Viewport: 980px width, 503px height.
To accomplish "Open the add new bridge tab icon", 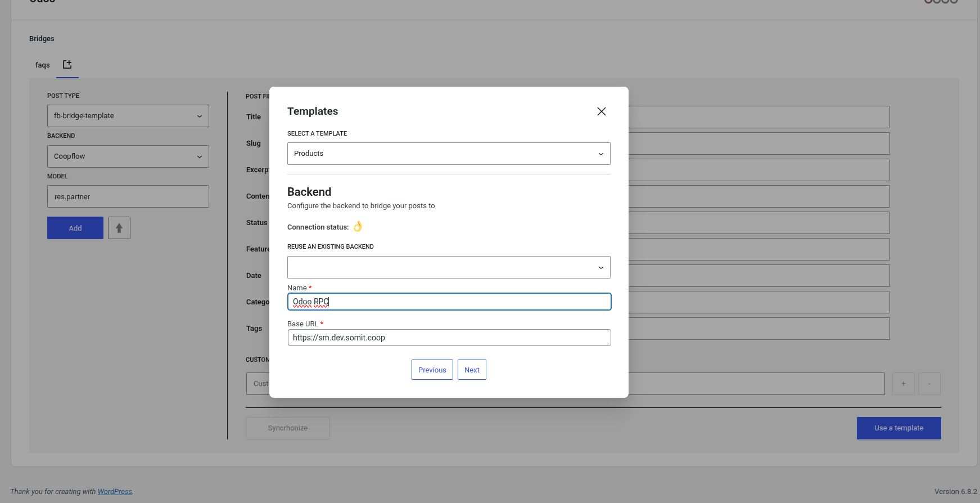I will coord(67,65).
